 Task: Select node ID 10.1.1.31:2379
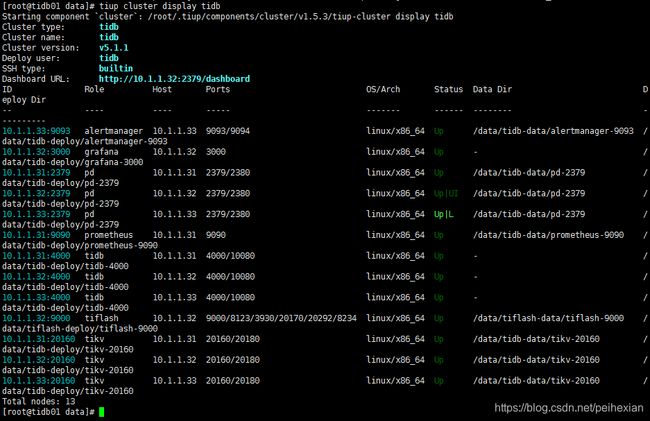click(x=36, y=172)
